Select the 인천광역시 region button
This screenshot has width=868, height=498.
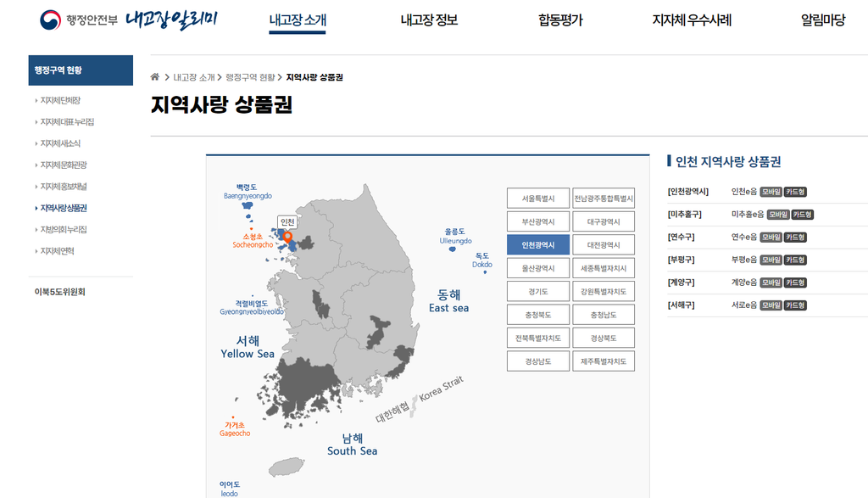point(538,245)
